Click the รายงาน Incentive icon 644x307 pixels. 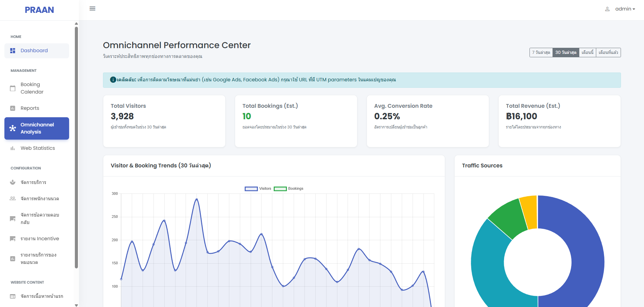pyautogui.click(x=13, y=239)
